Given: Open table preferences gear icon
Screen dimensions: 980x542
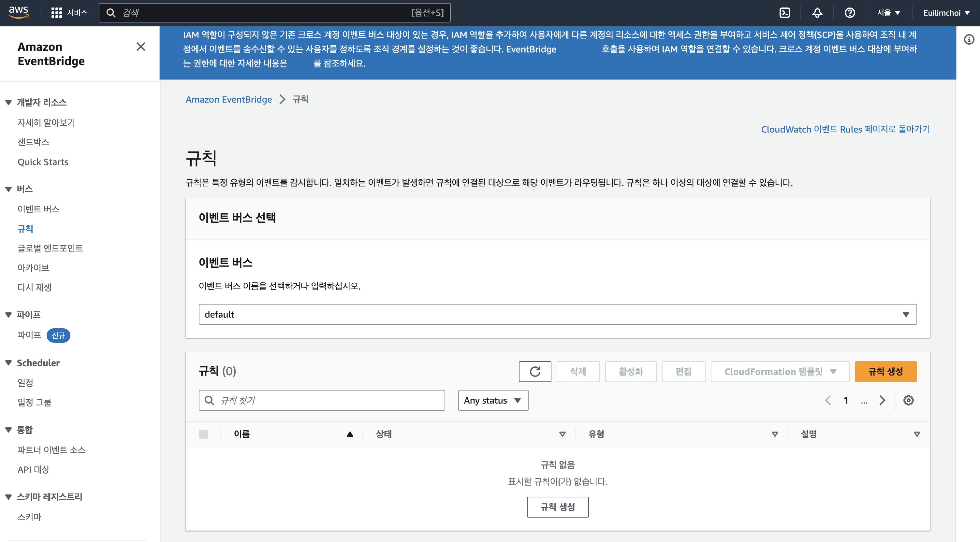Looking at the screenshot, I should [x=908, y=400].
